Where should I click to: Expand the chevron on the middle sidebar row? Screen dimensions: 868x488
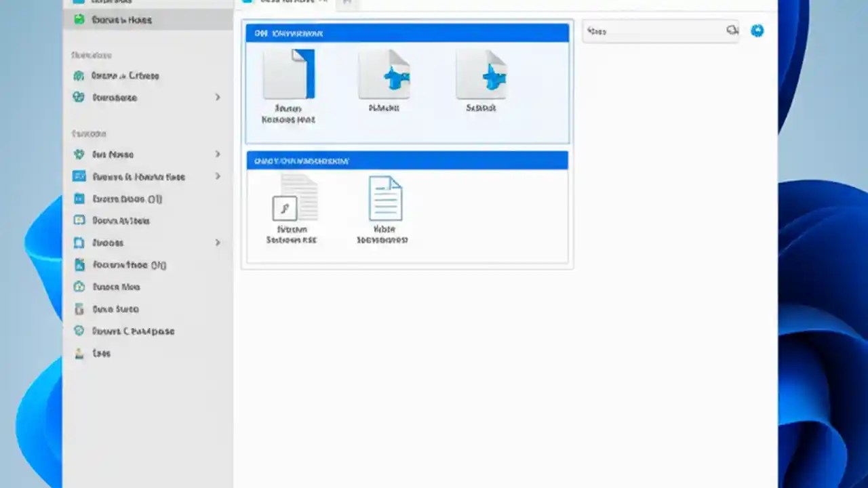point(218,177)
